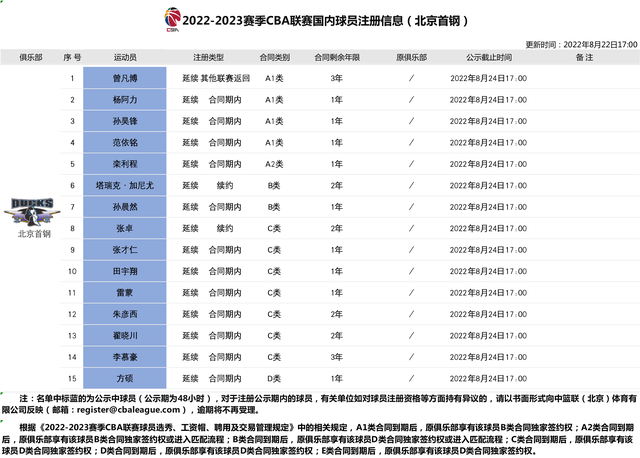Click the 备注 column header

[584, 58]
